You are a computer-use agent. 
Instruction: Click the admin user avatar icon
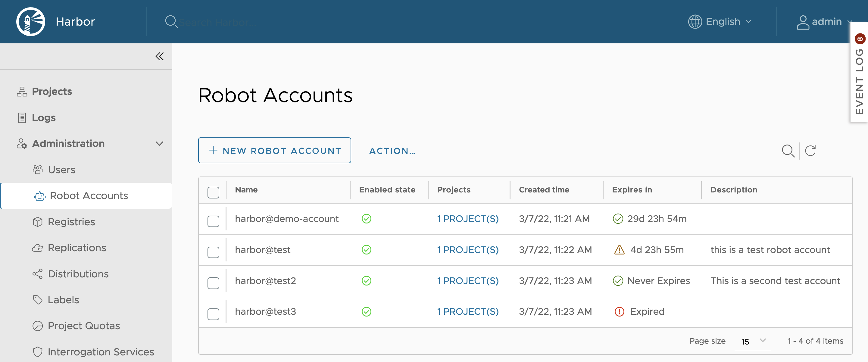coord(803,22)
